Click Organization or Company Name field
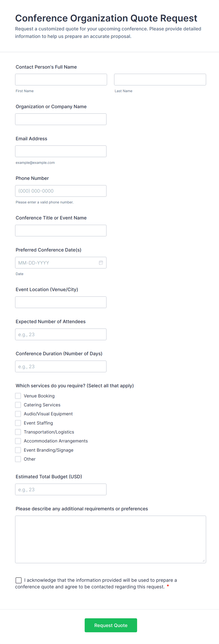 pos(61,119)
